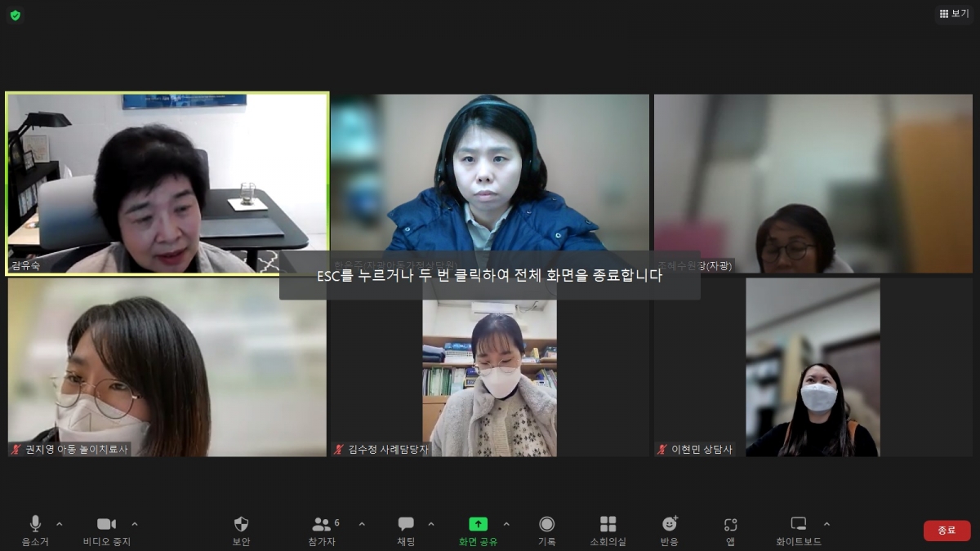Select 김수정 사례담당자's video tile
This screenshot has width=980, height=551.
tap(489, 367)
